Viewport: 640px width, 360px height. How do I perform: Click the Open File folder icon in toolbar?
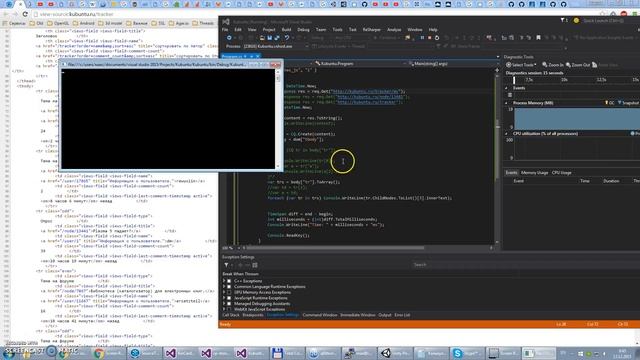tap(262, 38)
